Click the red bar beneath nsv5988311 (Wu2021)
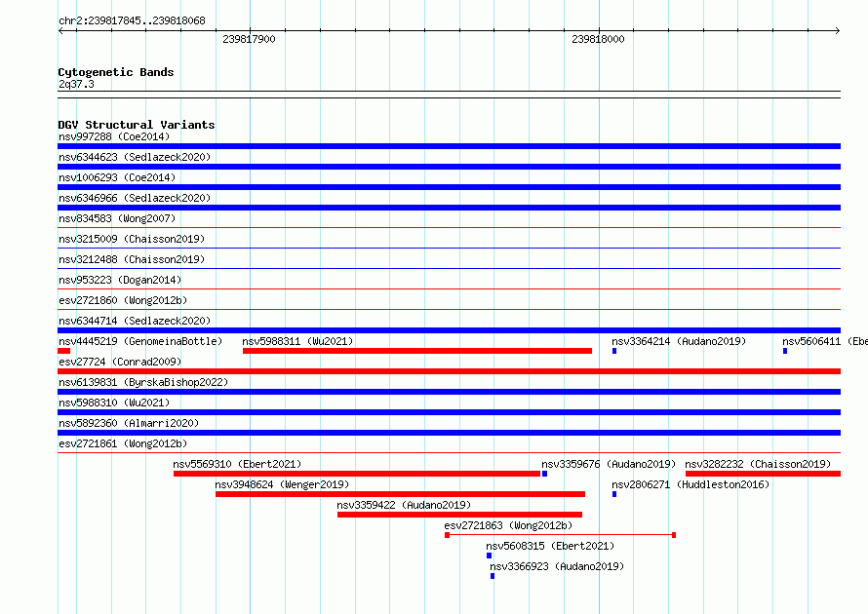Viewport: 868px width, 614px height. pos(417,351)
